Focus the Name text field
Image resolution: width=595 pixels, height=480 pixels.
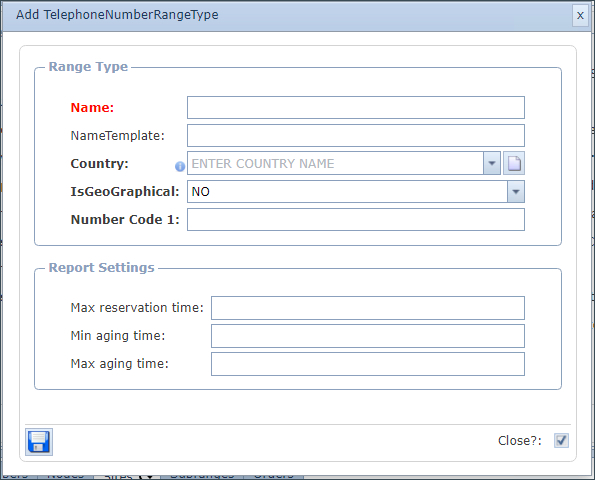point(356,107)
